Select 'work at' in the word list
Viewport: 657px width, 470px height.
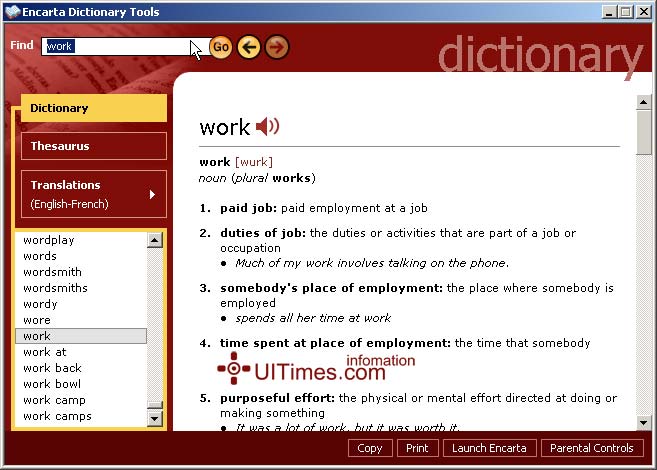[81, 352]
